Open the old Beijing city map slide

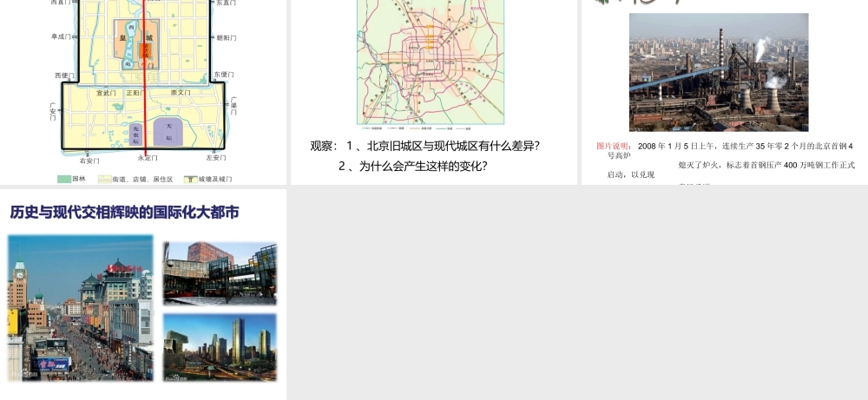[143, 92]
